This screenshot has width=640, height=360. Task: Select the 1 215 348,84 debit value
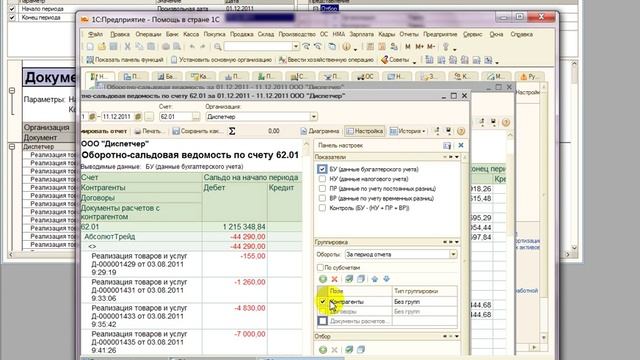244,227
